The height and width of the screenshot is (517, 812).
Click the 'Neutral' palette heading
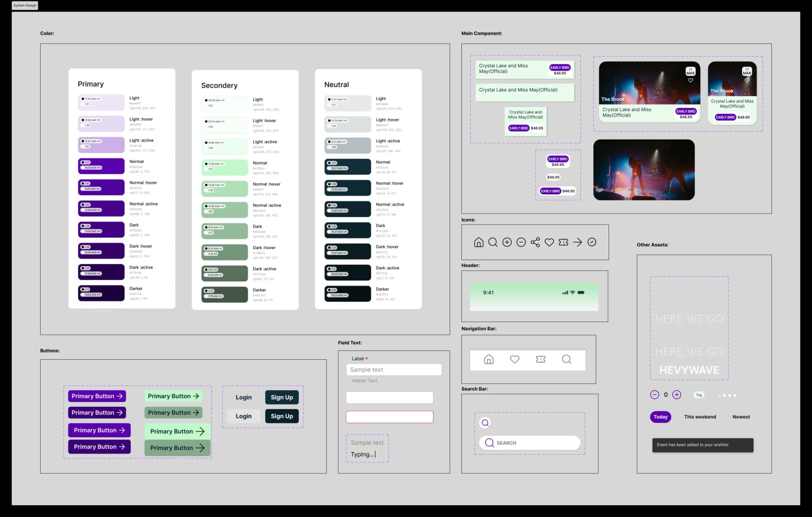click(337, 85)
